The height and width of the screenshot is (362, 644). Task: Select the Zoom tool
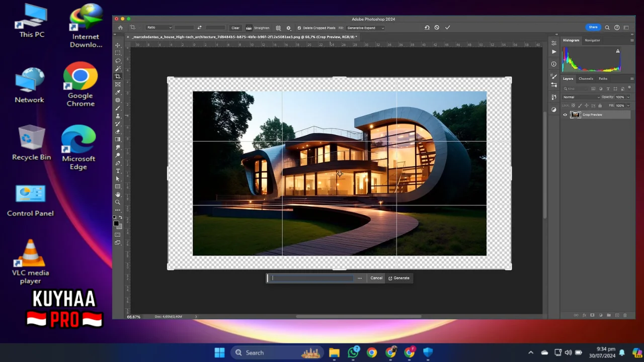[x=118, y=202]
